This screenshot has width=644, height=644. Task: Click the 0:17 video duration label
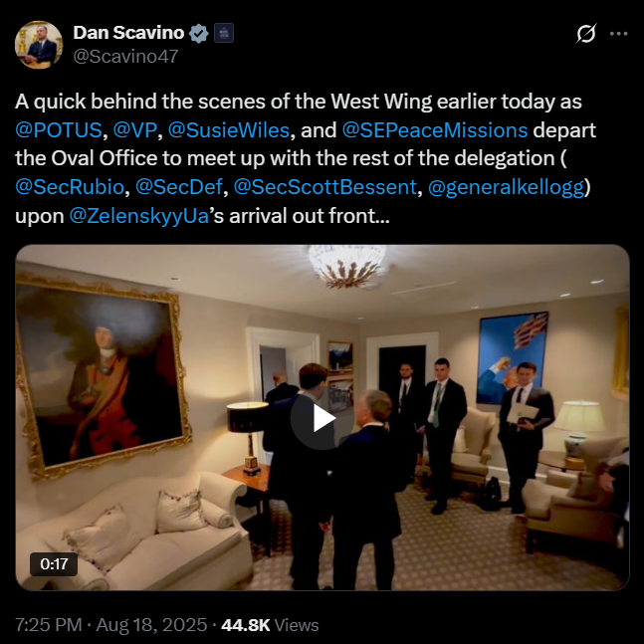(x=54, y=564)
